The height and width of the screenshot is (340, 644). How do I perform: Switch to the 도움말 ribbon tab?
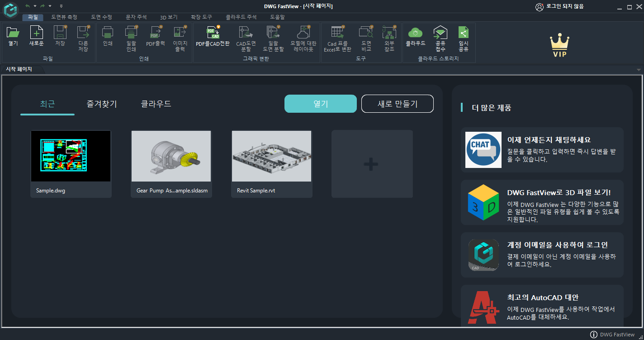pos(277,17)
